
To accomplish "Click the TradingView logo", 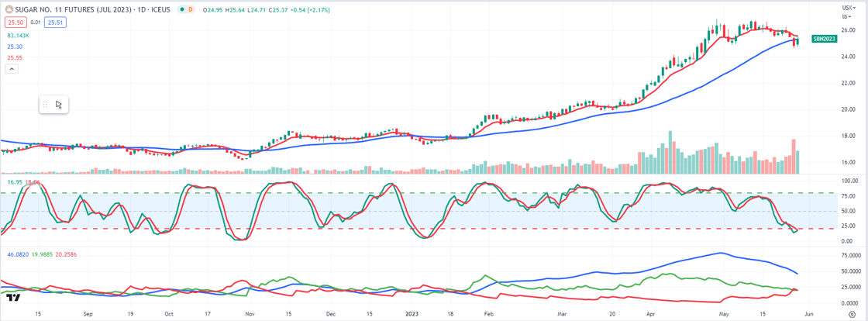I will pos(13,298).
